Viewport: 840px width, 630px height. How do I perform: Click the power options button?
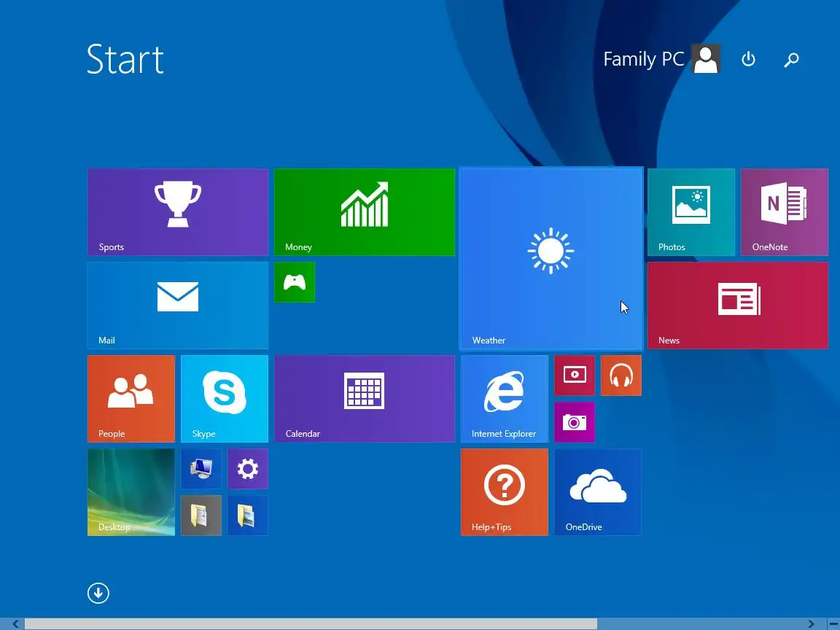point(748,59)
